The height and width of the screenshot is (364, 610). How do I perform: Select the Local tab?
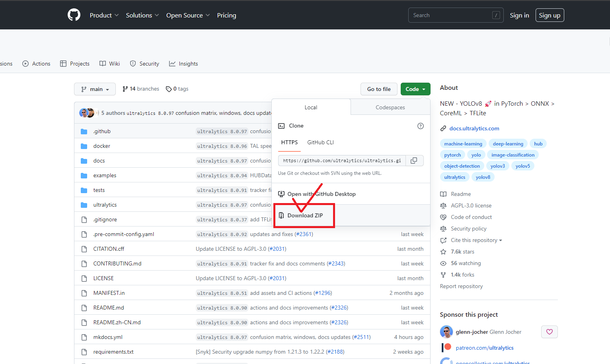click(x=311, y=107)
